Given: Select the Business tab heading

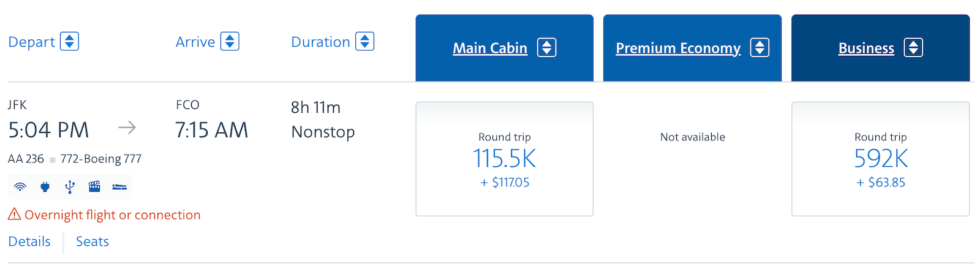Looking at the screenshot, I should pyautogui.click(x=866, y=48).
